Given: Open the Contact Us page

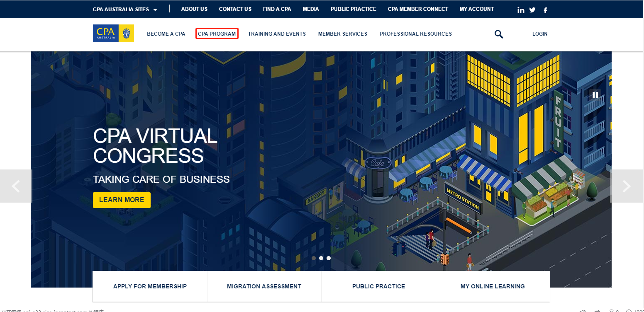Looking at the screenshot, I should point(235,9).
